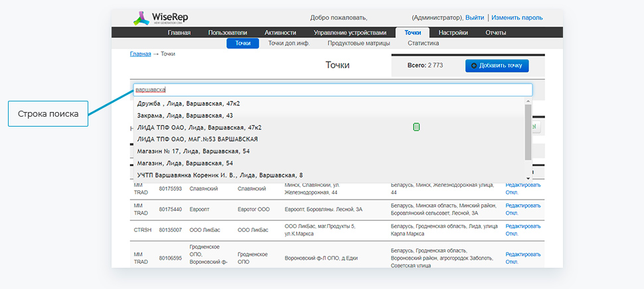Click the Изменить пароль link
This screenshot has height=289, width=644.
[x=517, y=18]
